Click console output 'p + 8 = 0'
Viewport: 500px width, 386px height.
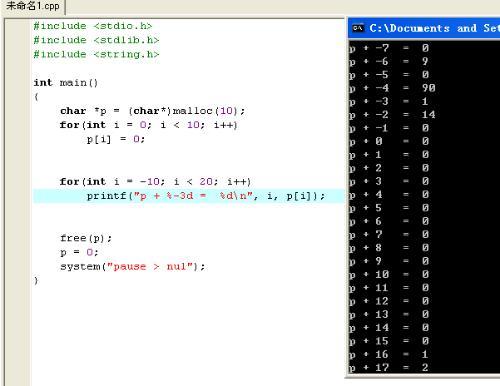tap(389, 248)
